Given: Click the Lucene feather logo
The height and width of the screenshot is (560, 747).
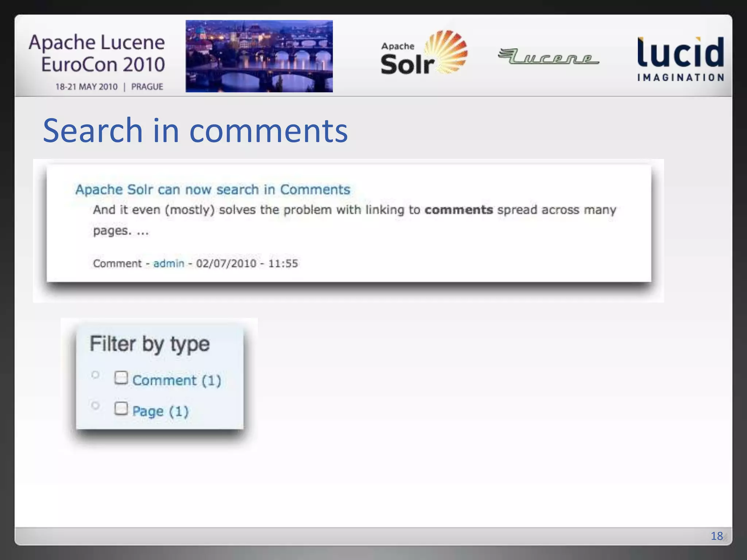Looking at the screenshot, I should [x=548, y=57].
